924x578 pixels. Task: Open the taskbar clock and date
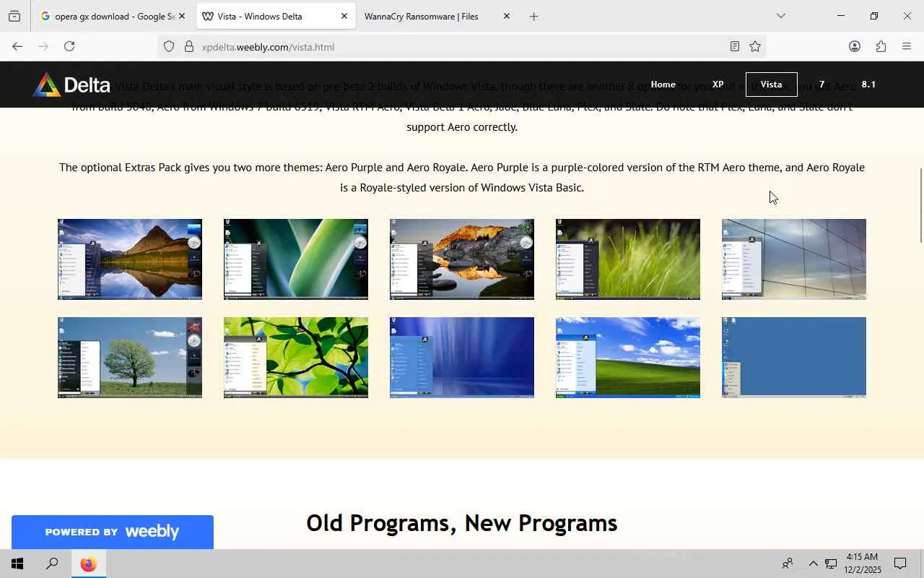pos(862,564)
